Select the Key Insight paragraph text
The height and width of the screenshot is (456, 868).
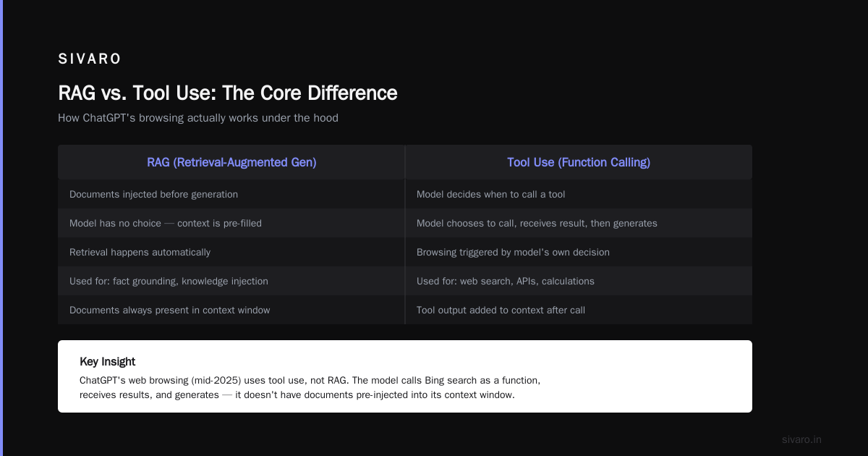[310, 387]
